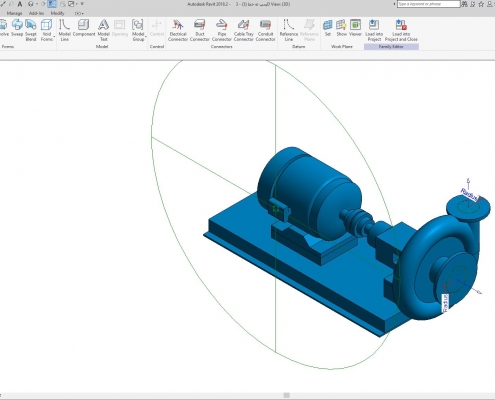Open the Add-Ins ribbon tab
495x400 pixels.
(x=36, y=13)
